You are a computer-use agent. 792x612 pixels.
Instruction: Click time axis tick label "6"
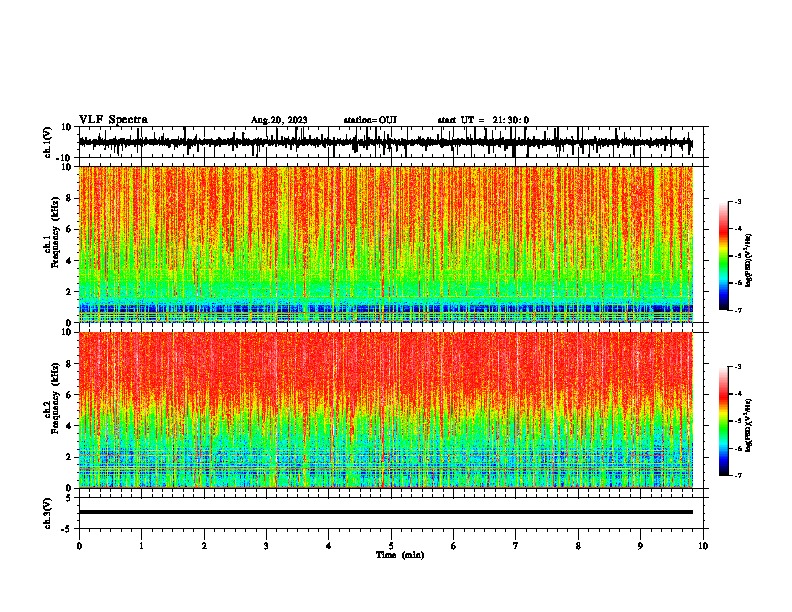454,546
